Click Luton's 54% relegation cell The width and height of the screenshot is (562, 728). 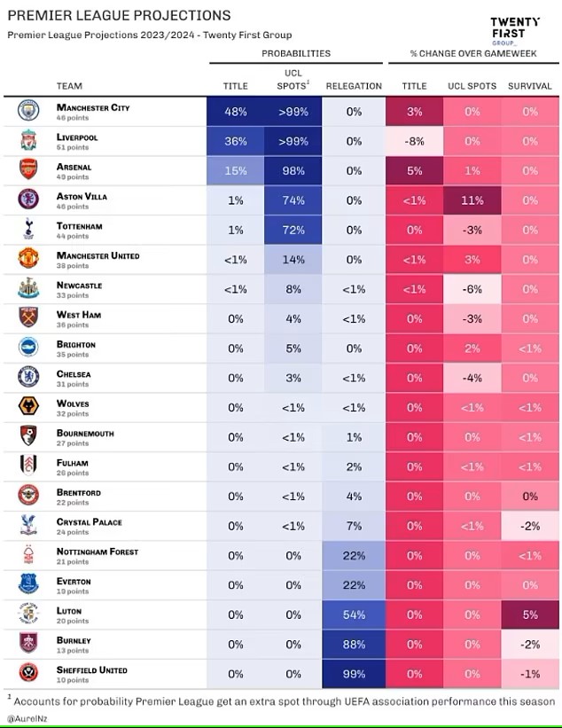(354, 614)
